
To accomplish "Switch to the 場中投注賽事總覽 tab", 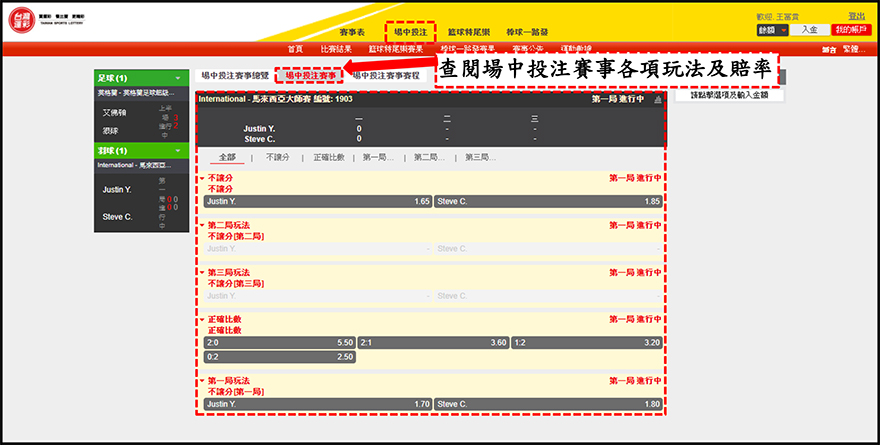I will (235, 75).
